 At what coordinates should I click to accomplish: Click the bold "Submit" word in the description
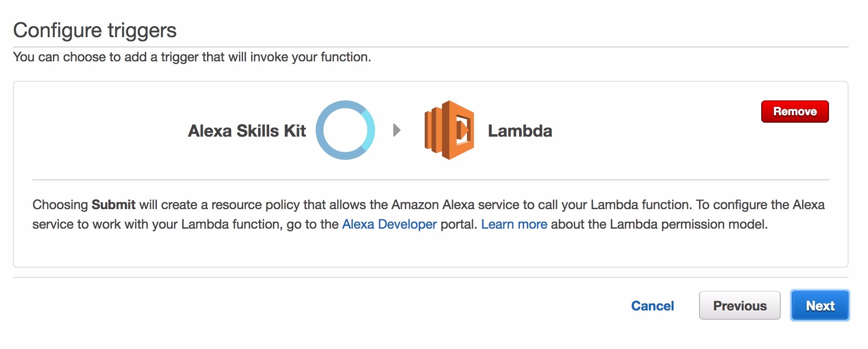pyautogui.click(x=113, y=205)
